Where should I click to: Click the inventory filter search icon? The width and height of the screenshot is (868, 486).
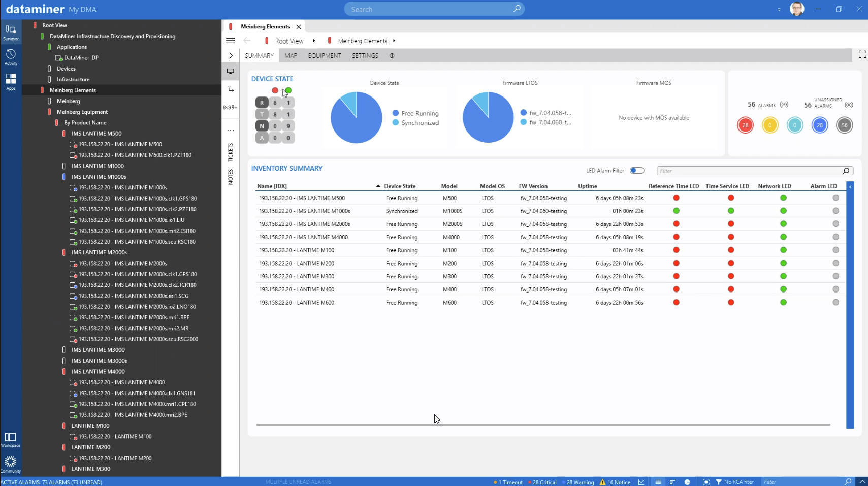coord(846,171)
